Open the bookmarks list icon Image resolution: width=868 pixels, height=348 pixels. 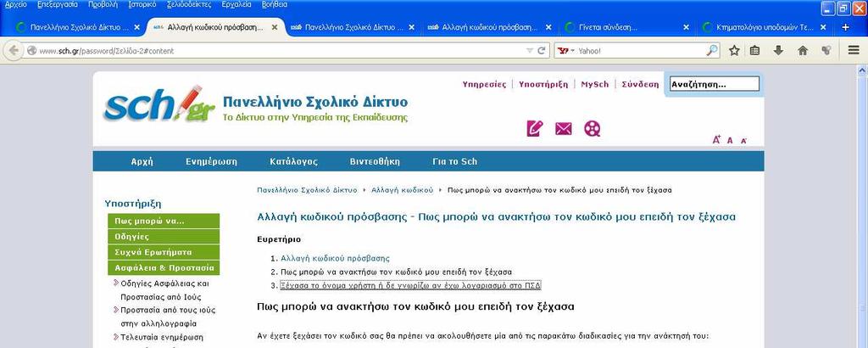click(754, 50)
